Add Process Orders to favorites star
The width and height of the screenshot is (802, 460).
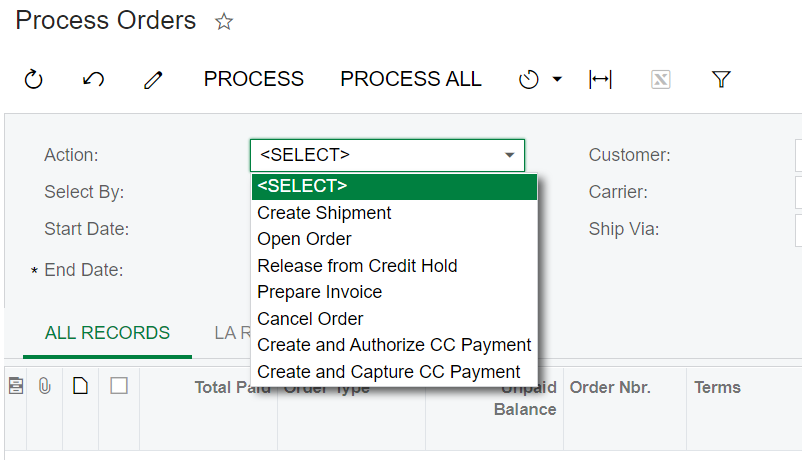pyautogui.click(x=224, y=21)
